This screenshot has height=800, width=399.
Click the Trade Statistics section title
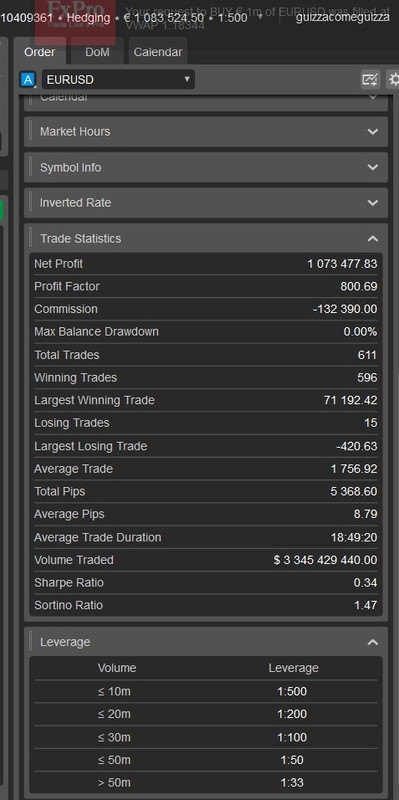[81, 238]
